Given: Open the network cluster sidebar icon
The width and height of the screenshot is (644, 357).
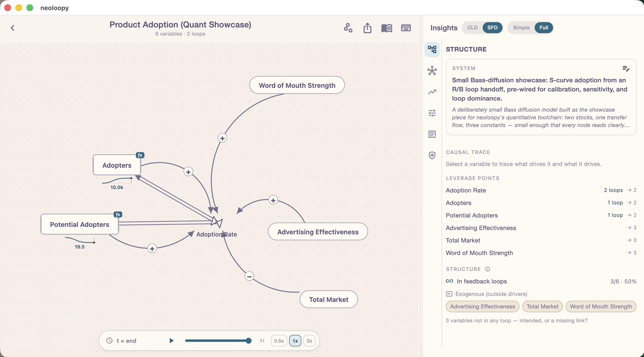Looking at the screenshot, I should click(432, 70).
